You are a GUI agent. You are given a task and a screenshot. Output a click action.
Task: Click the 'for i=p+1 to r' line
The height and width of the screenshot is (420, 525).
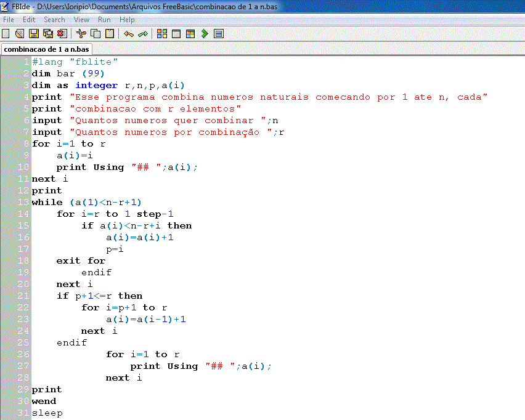(x=124, y=308)
